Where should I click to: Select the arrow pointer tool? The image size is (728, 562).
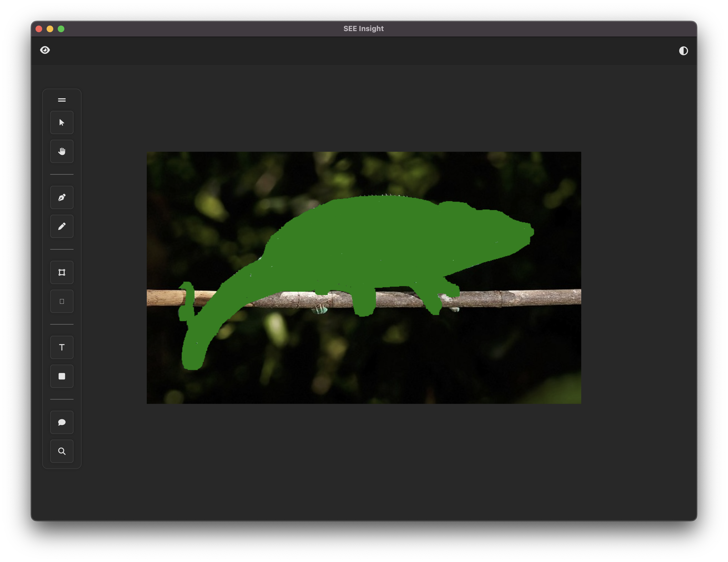[x=62, y=122]
